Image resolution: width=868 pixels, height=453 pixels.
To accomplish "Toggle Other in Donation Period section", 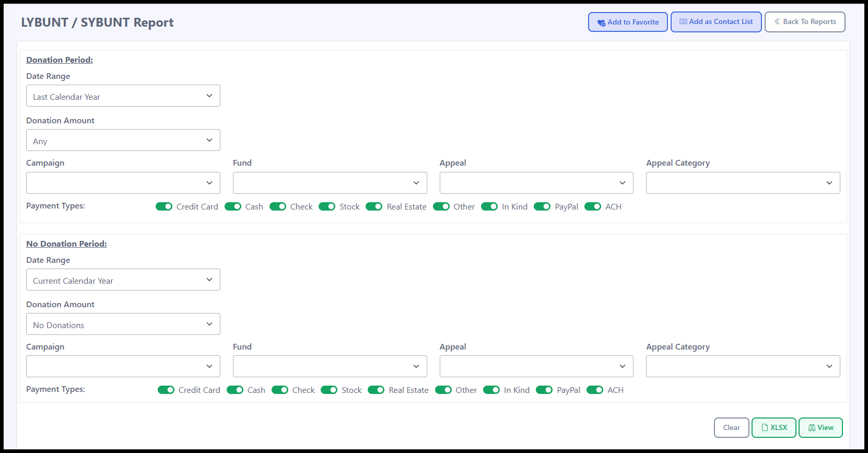I will (x=441, y=206).
